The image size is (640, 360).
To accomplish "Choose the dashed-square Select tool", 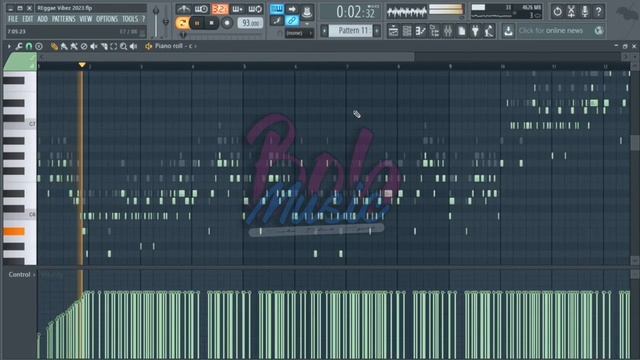I will [114, 47].
